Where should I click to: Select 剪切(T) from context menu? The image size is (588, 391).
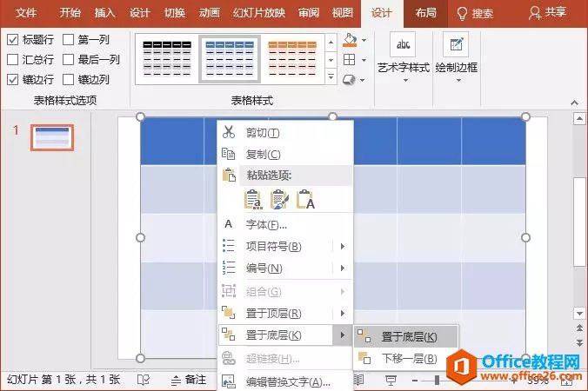[x=285, y=132]
